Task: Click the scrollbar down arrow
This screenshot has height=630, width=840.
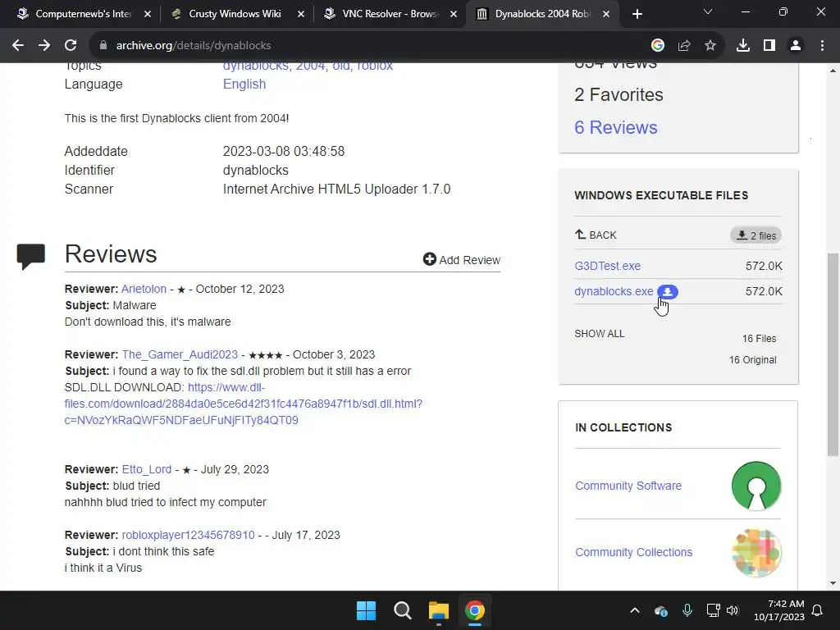Action: [833, 583]
